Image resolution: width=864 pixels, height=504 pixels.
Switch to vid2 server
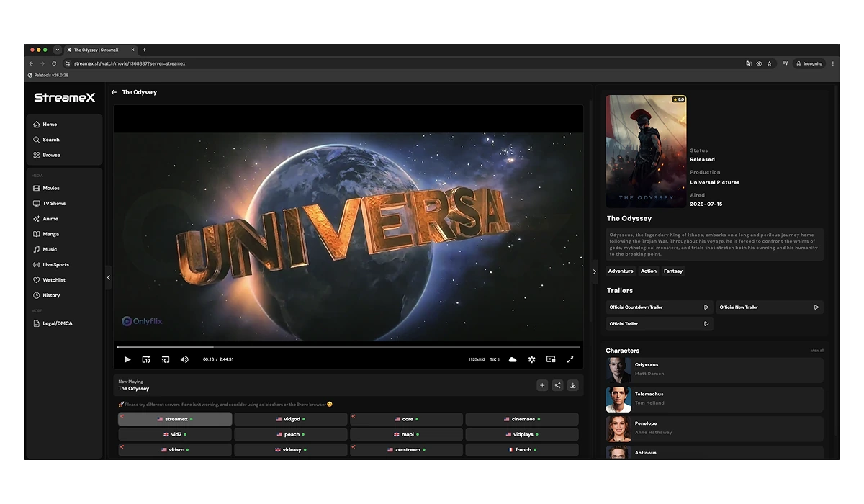(x=175, y=435)
